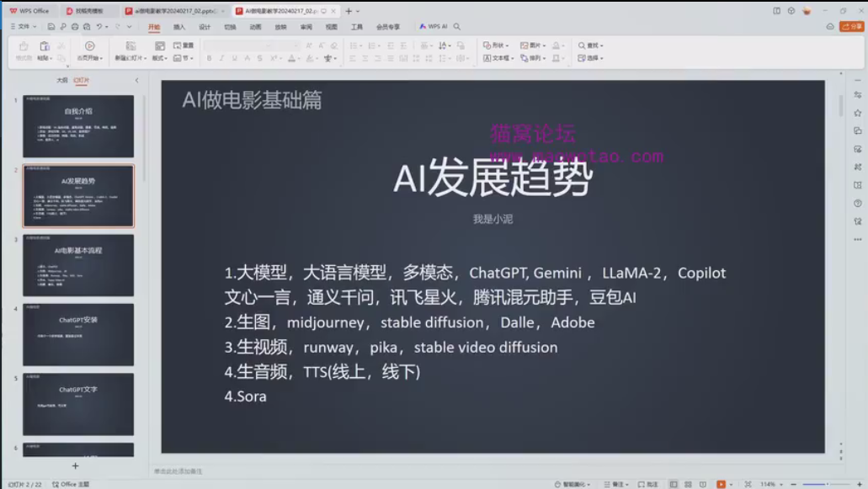Viewport: 868px width, 489px height.
Task: Decrease font size icon
Action: [321, 45]
